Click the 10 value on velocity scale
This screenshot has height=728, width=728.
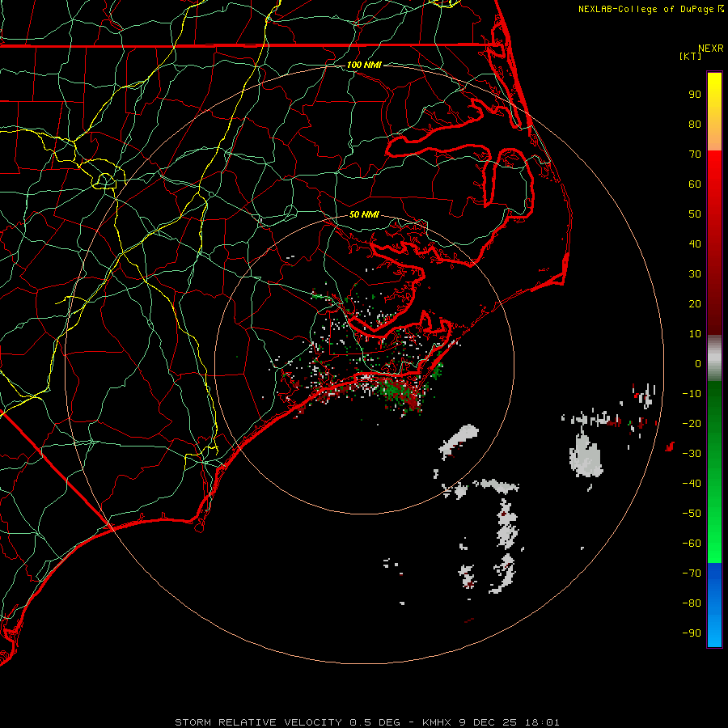695,334
